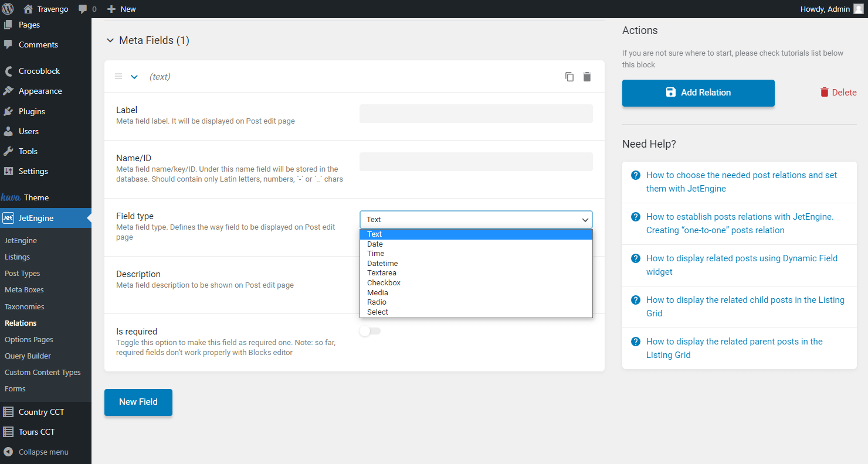The image size is (868, 464).
Task: Open the Options Pages submenu item
Action: click(x=29, y=339)
